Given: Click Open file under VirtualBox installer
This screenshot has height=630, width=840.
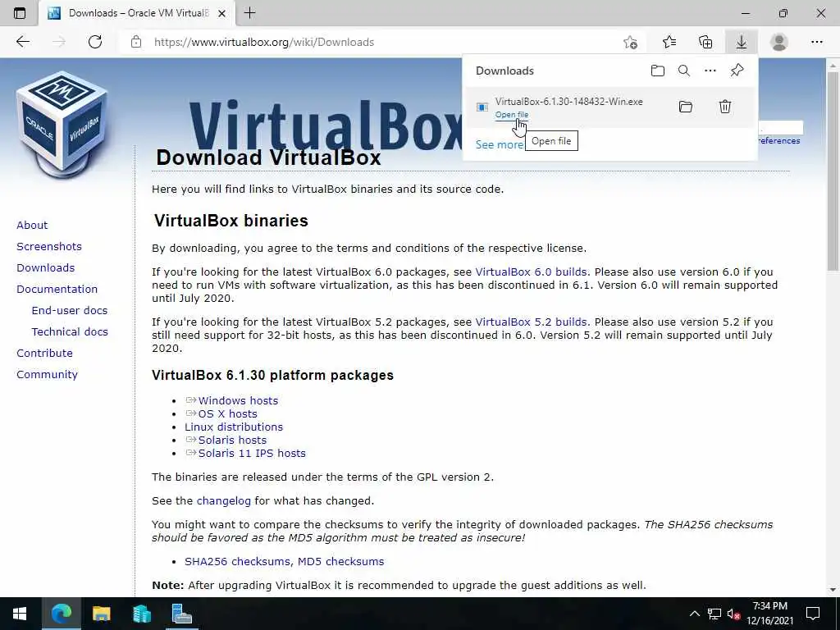Looking at the screenshot, I should [x=512, y=115].
